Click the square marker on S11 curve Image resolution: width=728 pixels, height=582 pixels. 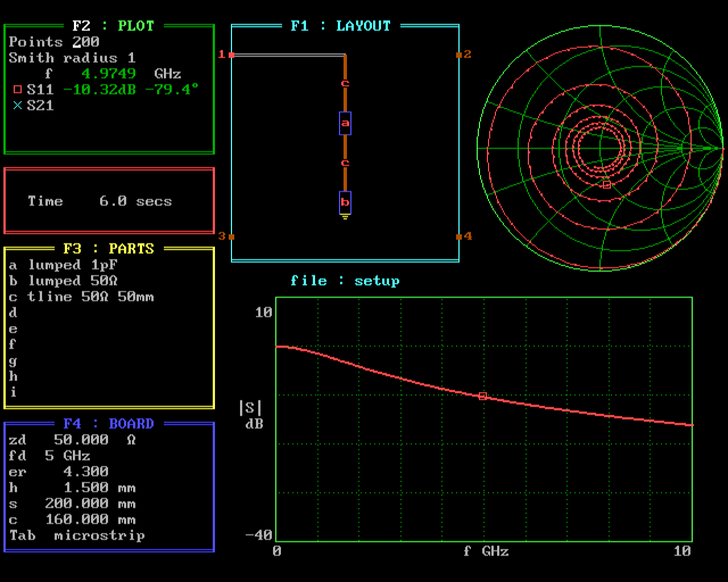[483, 396]
